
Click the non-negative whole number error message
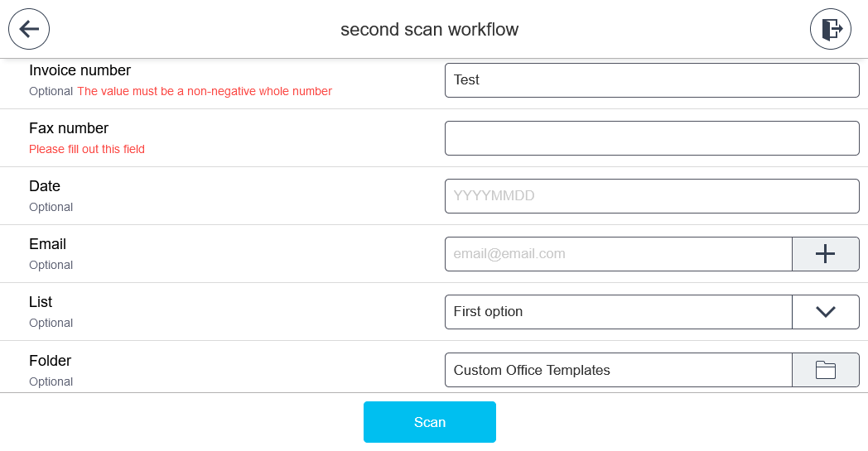(205, 91)
